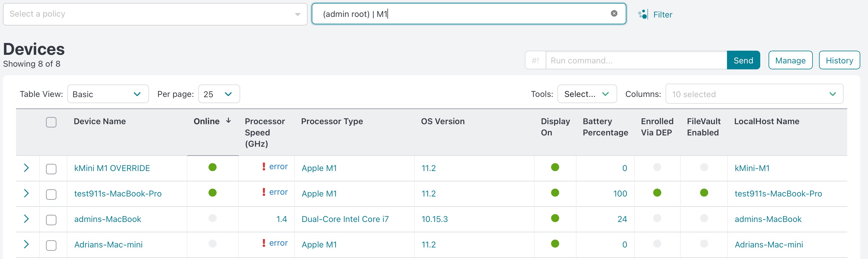Viewport: 868px width, 259px height.
Task: Toggle the select-all checkbox in table header
Action: [x=51, y=122]
